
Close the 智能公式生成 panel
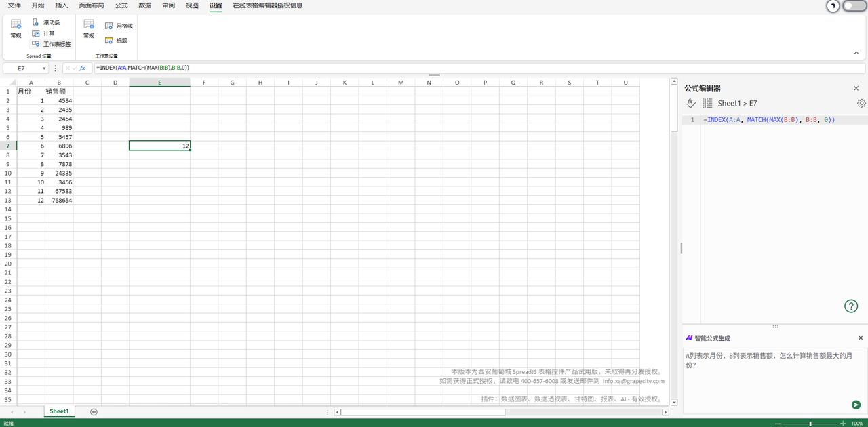click(x=861, y=338)
